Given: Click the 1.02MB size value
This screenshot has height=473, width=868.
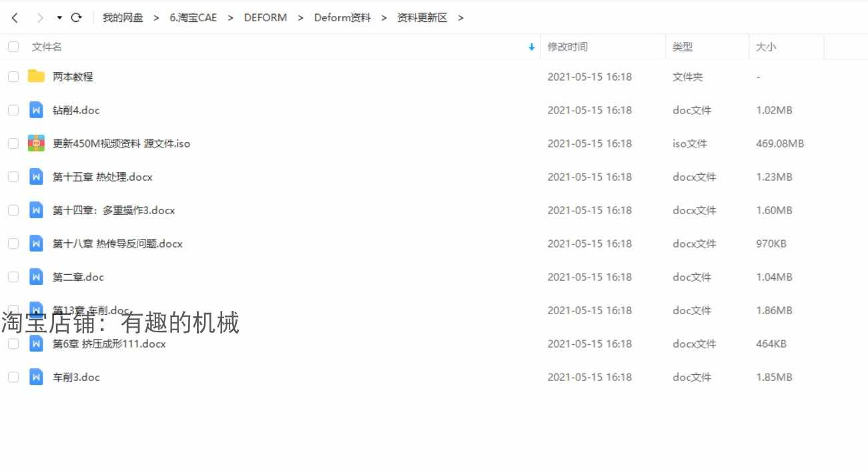Looking at the screenshot, I should pyautogui.click(x=774, y=110).
